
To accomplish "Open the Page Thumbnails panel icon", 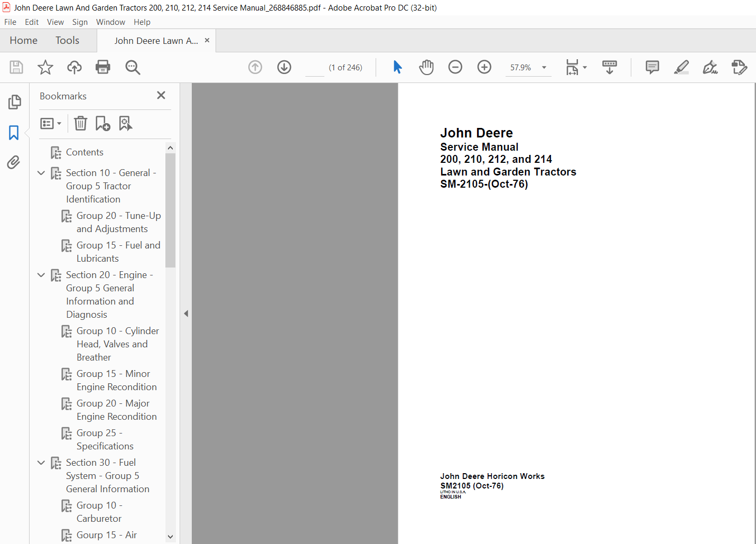I will [15, 102].
